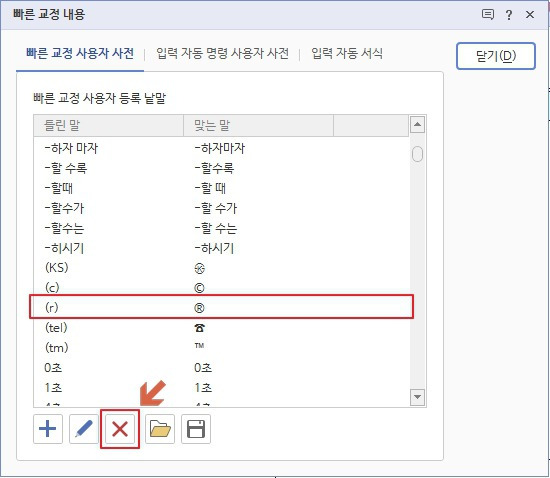Switch to 빠른 교정 사용자 사전 tab
Viewport: 550px width, 478px height.
(x=80, y=54)
